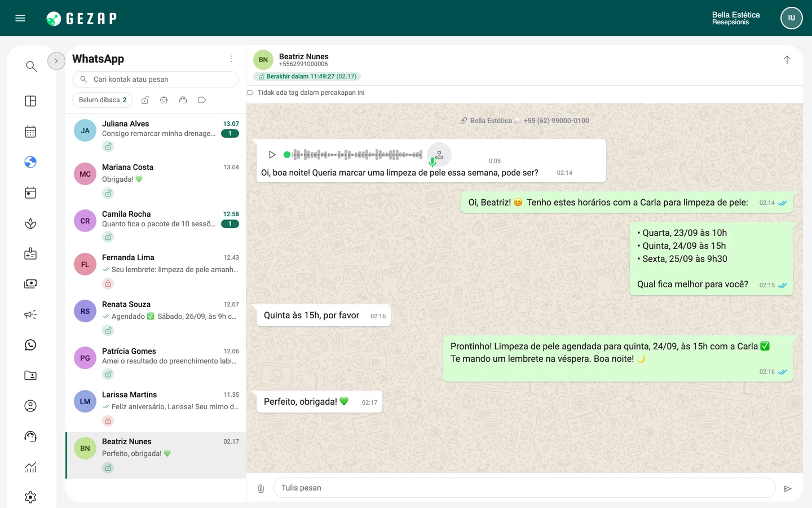Toggle the Belum dibaca unread filter
Viewport: 812px width, 508px height.
[103, 100]
